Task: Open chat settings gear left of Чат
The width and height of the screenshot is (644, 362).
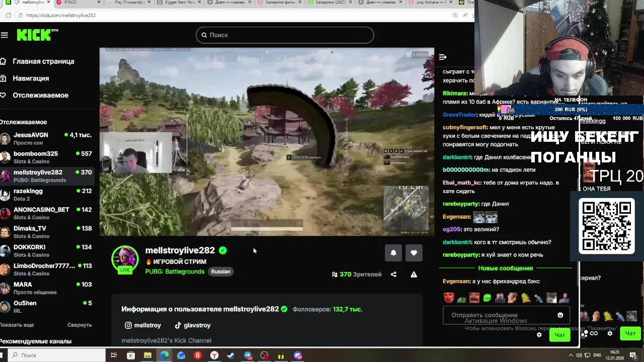Action: [539, 334]
